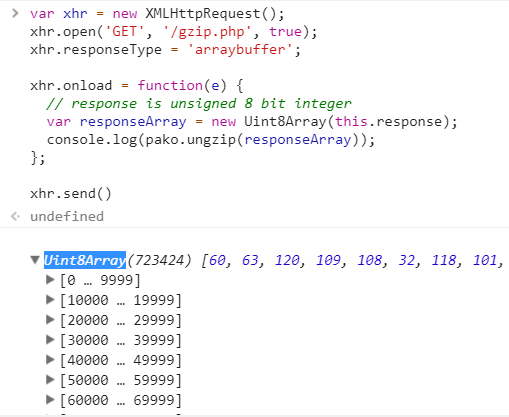Expand the [10000 … 19999] range
This screenshot has width=509, height=417.
50,299
